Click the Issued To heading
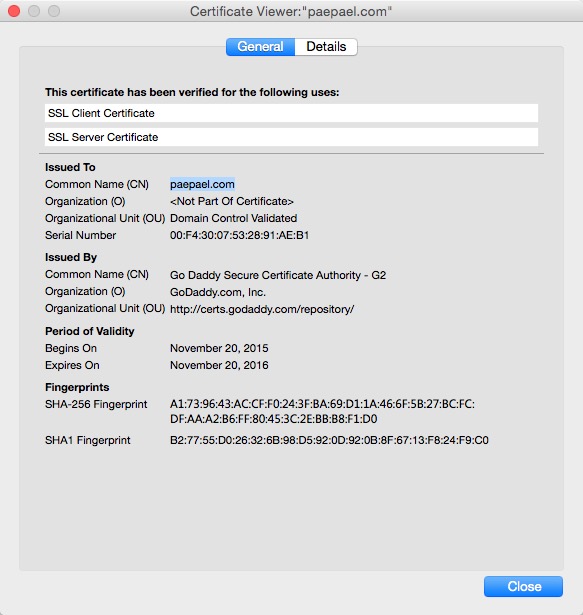 [x=70, y=167]
